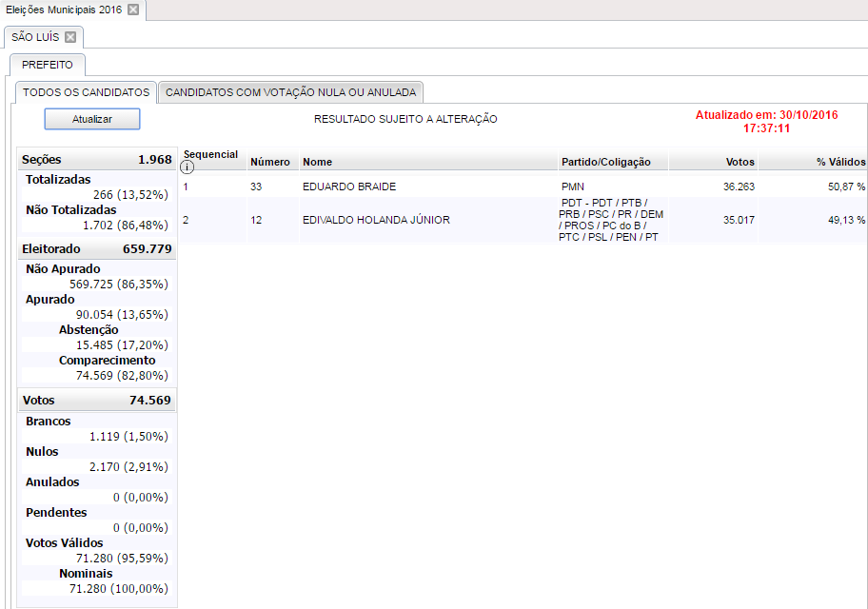Sort by Partido/Coligação column header
Viewport: 868px width, 609px height.
pos(606,162)
